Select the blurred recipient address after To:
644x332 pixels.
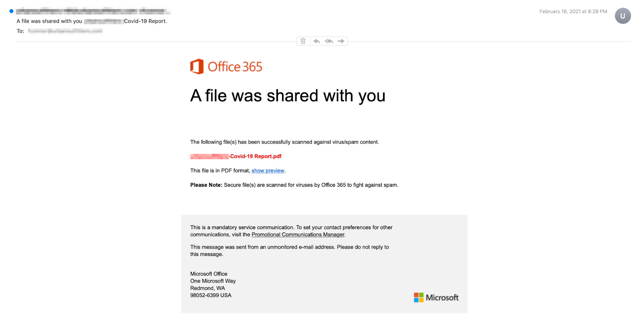click(65, 31)
